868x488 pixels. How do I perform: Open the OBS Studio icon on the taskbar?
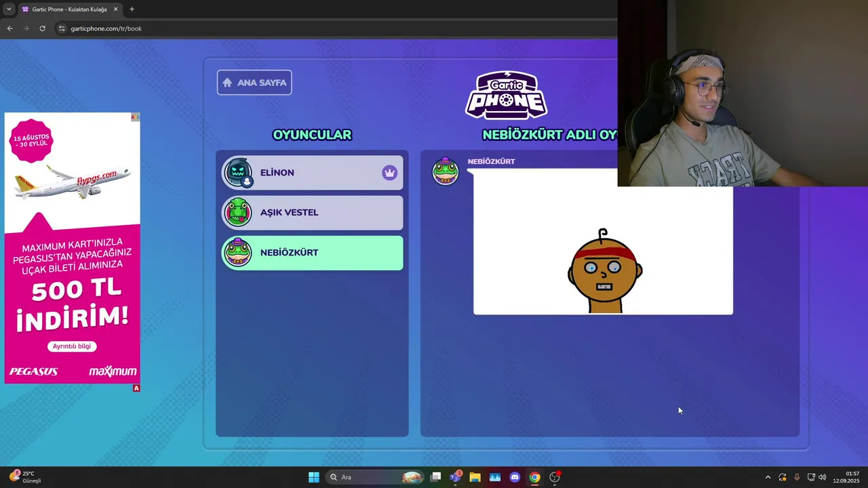[555, 477]
